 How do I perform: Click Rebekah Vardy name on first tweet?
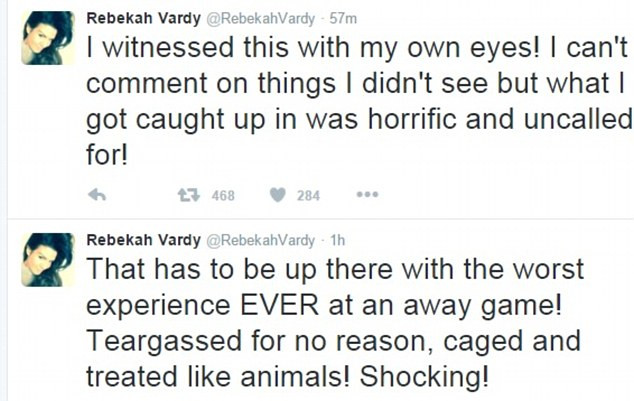tap(143, 19)
